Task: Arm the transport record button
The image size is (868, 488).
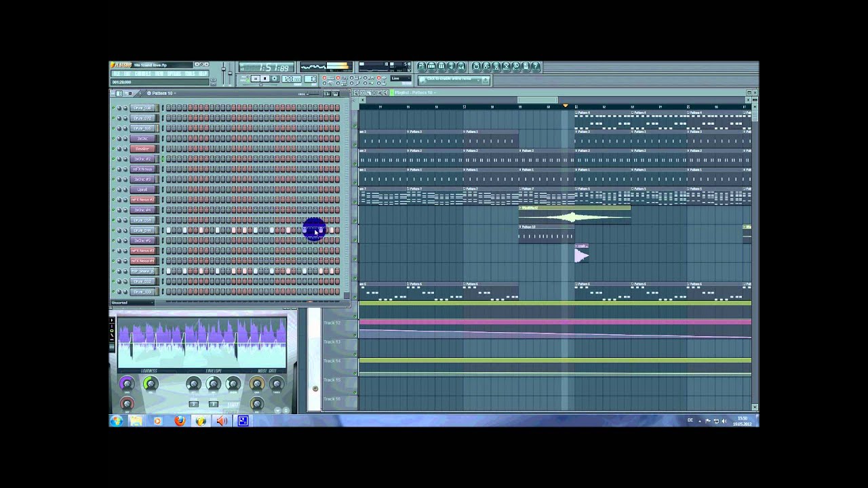Action: coord(275,79)
